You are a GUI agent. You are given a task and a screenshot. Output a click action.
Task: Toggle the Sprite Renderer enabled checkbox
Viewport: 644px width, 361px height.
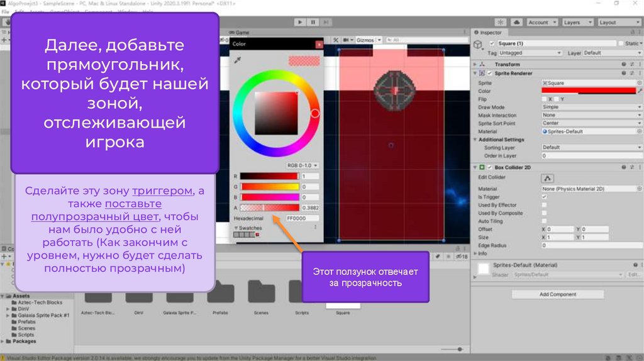(x=489, y=73)
